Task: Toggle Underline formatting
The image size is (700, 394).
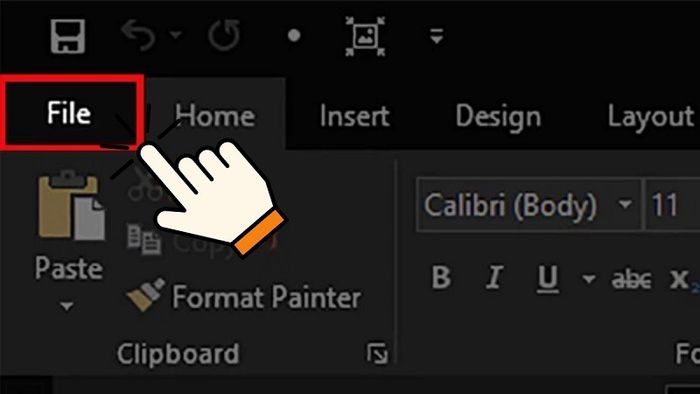Action: click(547, 279)
